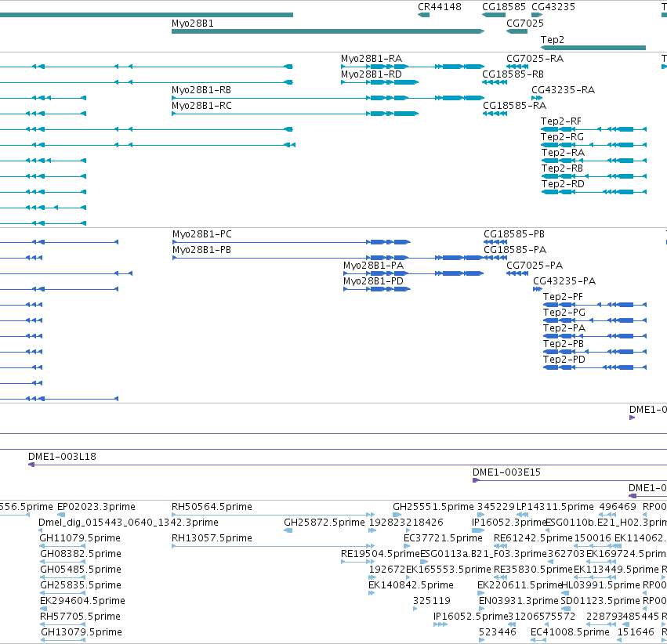
Task: Click transcript Myo28B1-RB label
Action: point(201,90)
